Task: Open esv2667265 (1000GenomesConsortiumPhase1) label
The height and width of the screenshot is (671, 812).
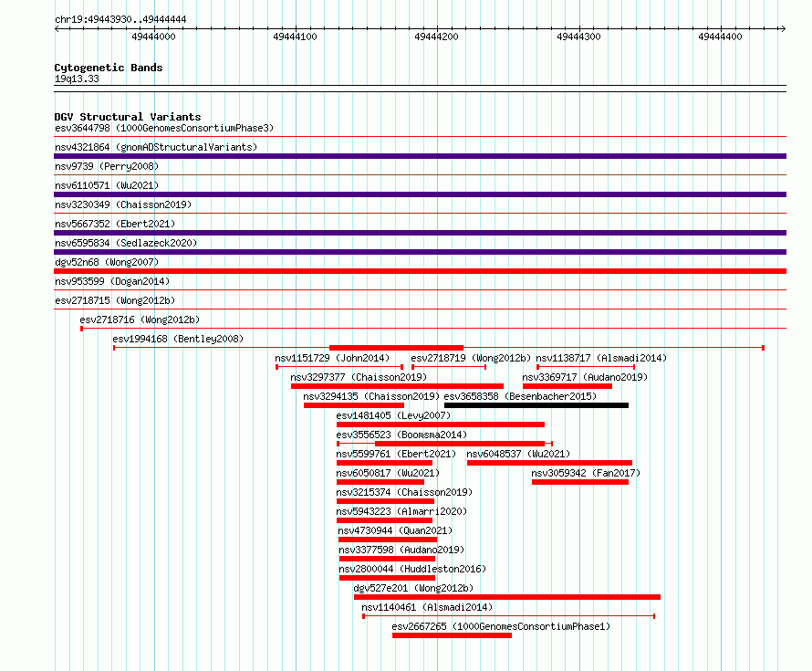Action: coord(501,626)
